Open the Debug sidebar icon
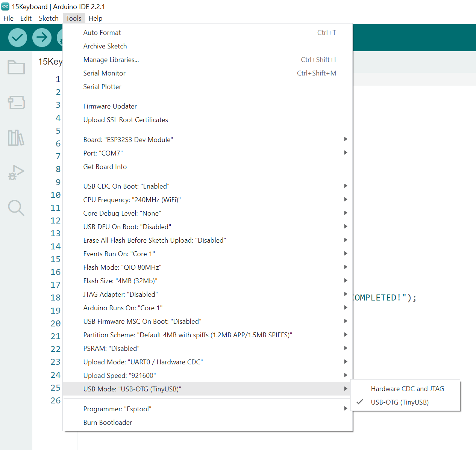The height and width of the screenshot is (450, 476). click(16, 173)
